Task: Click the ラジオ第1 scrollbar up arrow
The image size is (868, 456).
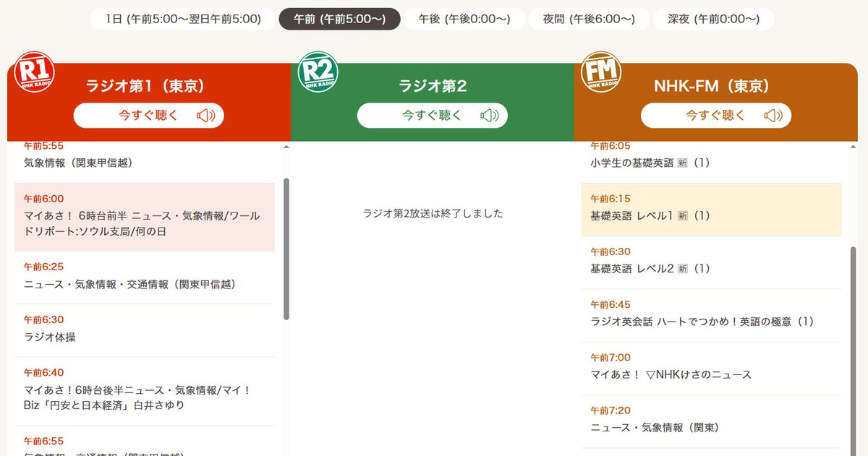Action: click(286, 147)
